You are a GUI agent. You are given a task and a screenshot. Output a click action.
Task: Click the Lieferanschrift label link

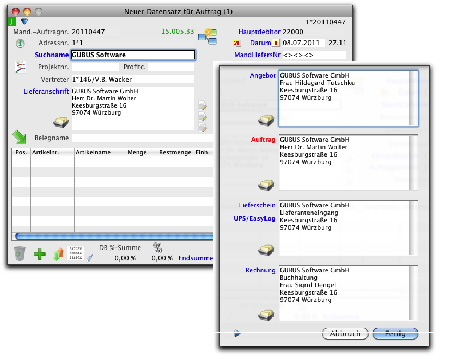(x=46, y=91)
